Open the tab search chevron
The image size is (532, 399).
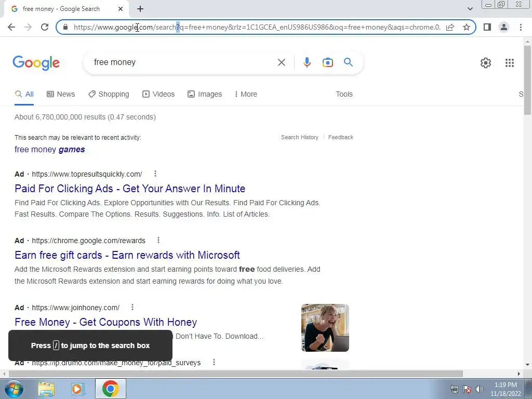[470, 9]
